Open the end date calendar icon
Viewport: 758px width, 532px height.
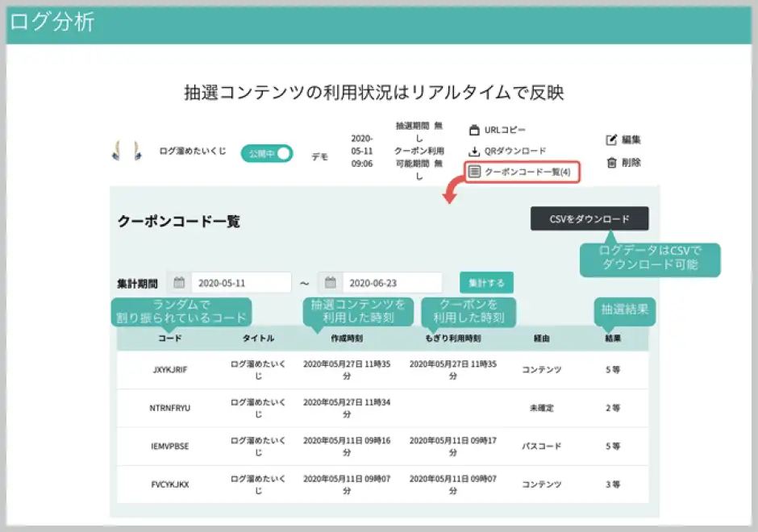tap(331, 283)
